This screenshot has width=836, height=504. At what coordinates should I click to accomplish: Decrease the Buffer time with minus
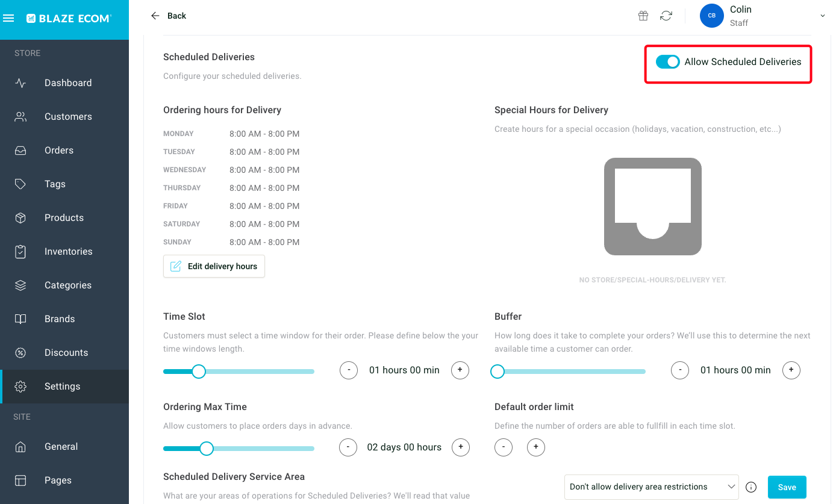(x=680, y=370)
